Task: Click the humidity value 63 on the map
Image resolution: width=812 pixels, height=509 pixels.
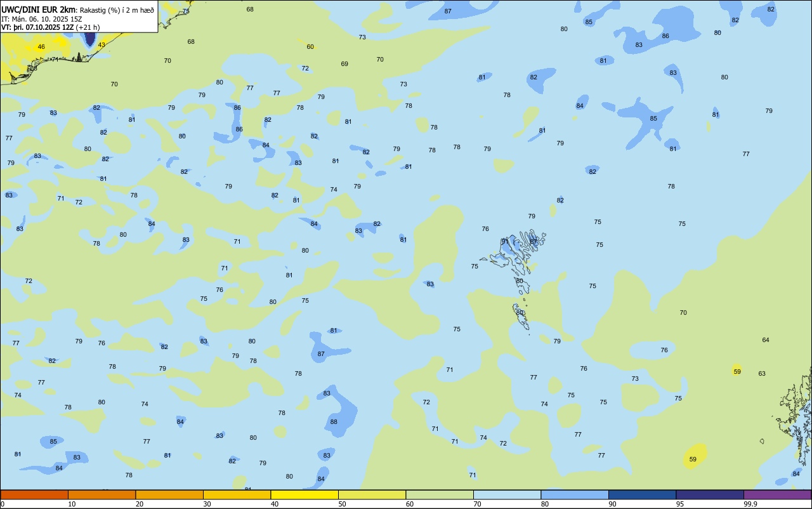Action: pos(762,374)
